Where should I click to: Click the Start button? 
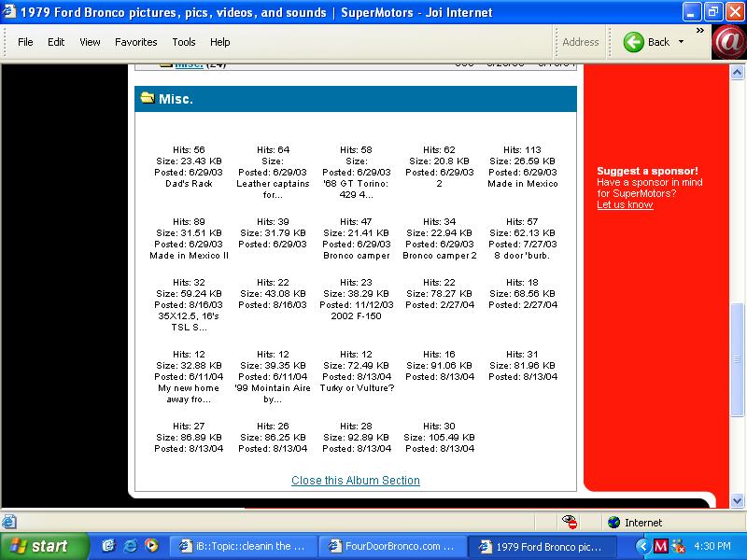click(44, 546)
